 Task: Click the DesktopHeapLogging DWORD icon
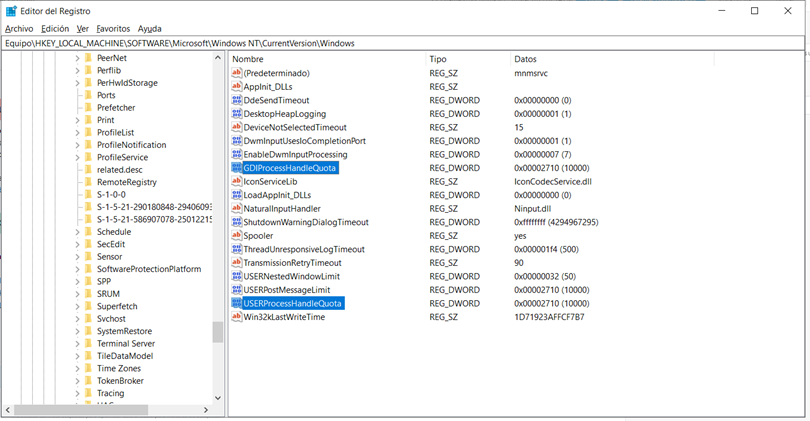tap(237, 114)
